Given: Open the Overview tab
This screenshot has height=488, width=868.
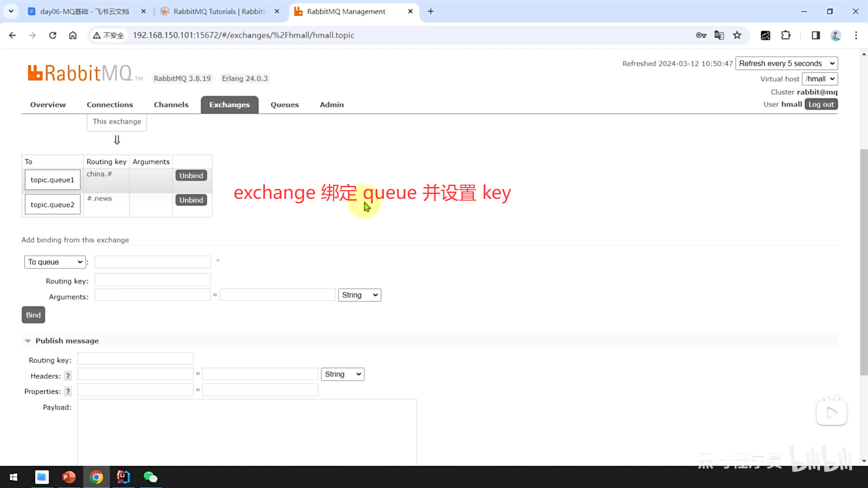Looking at the screenshot, I should click(x=48, y=105).
